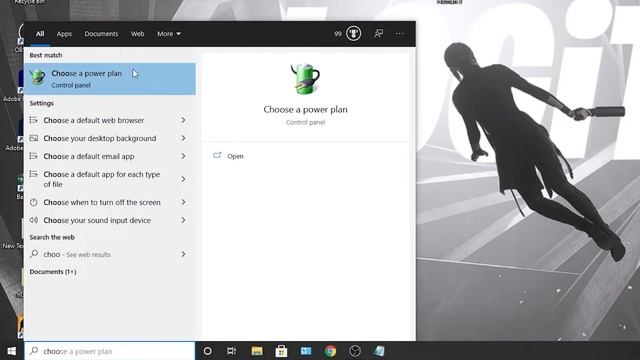The image size is (640, 360).
Task: Click the search input field on the taskbar
Action: [x=110, y=351]
